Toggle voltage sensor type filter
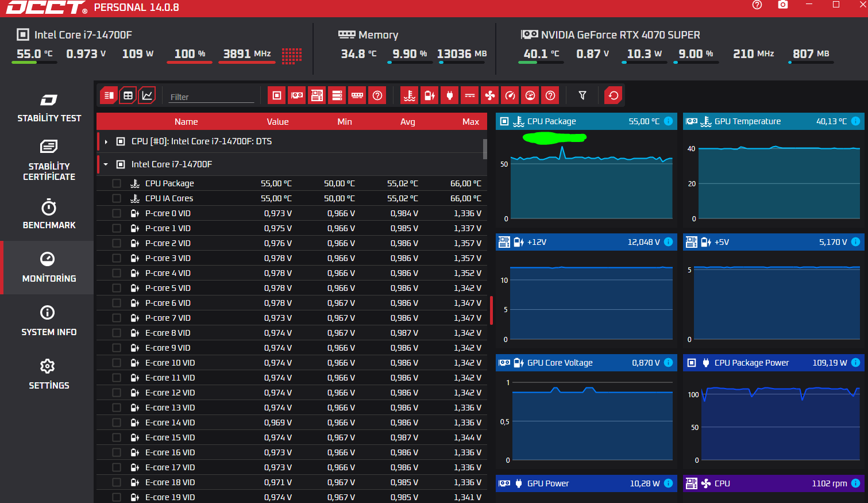This screenshot has height=503, width=868. pos(430,95)
